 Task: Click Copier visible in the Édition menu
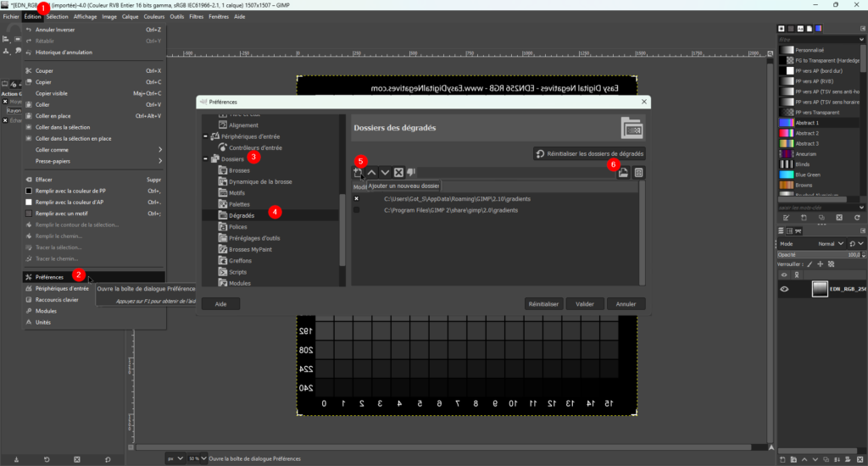(93, 93)
